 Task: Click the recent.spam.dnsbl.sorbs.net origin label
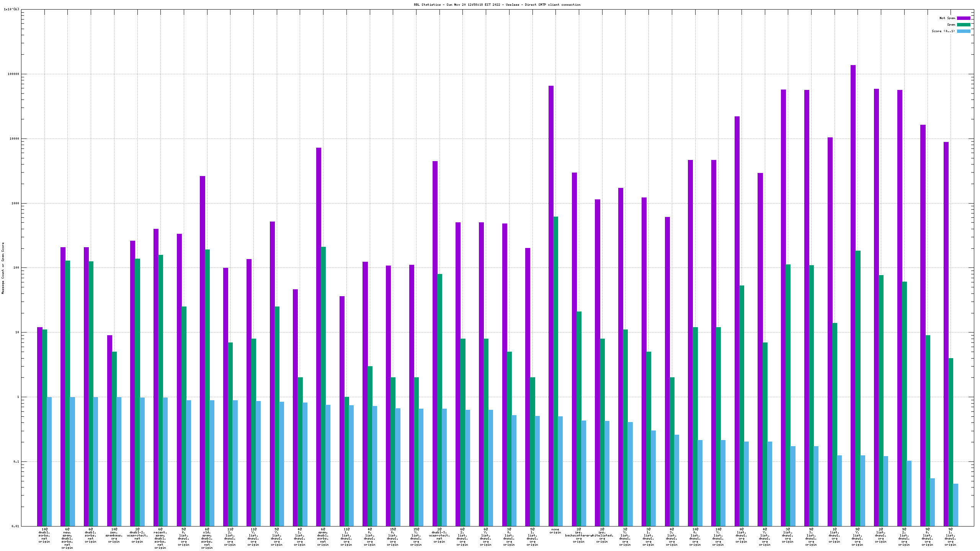160,538
